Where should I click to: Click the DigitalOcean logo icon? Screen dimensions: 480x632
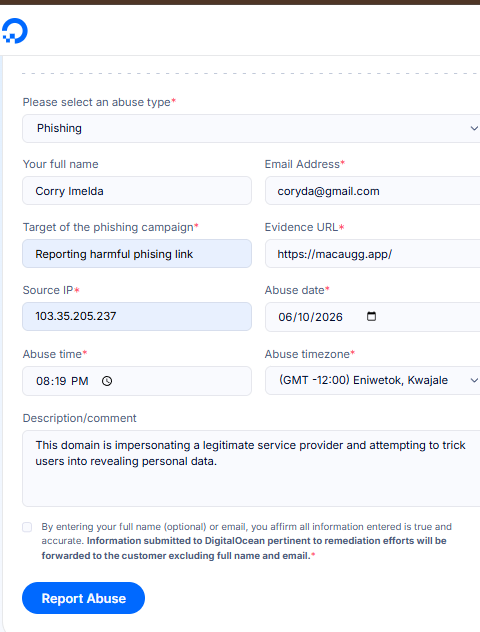pyautogui.click(x=15, y=31)
